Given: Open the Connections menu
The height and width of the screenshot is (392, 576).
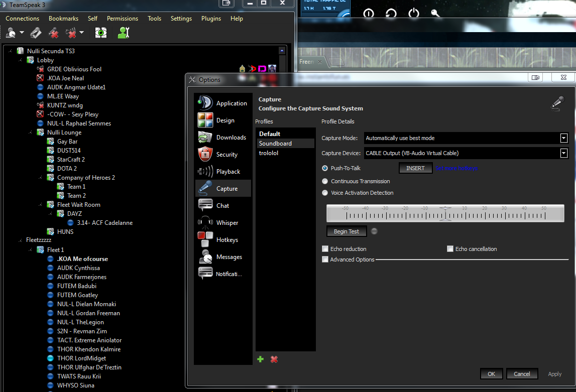Looking at the screenshot, I should (23, 19).
